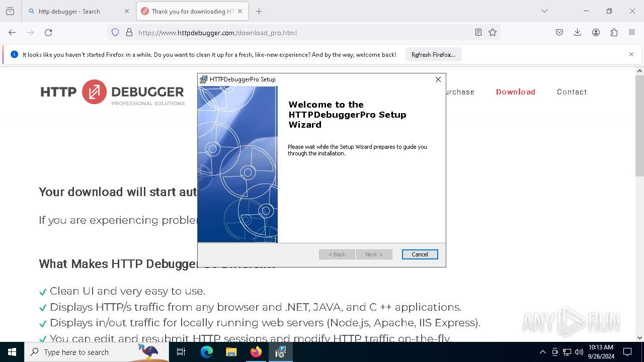Open Firefox extensions puzzle icon
Viewport: 644px width, 362px height.
pyautogui.click(x=614, y=33)
